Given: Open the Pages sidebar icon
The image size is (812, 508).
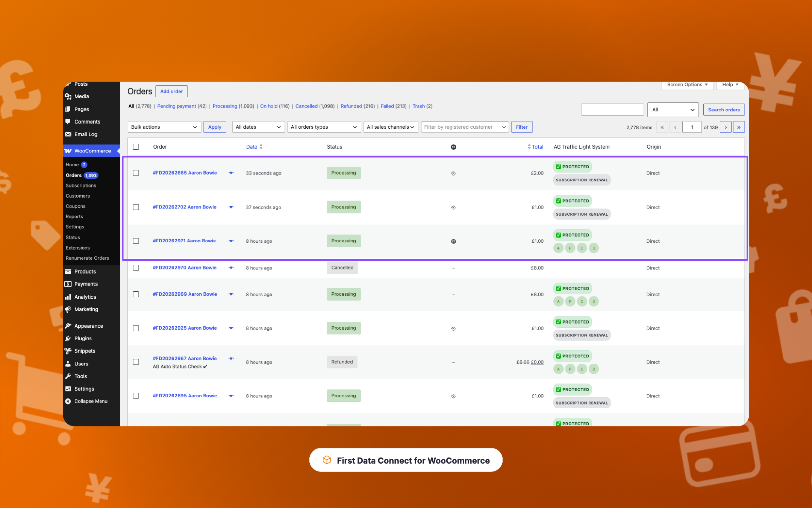Looking at the screenshot, I should pos(68,109).
